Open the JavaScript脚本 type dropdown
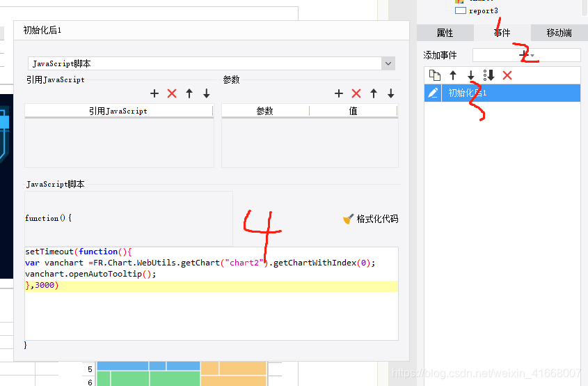588x386 pixels. click(388, 63)
